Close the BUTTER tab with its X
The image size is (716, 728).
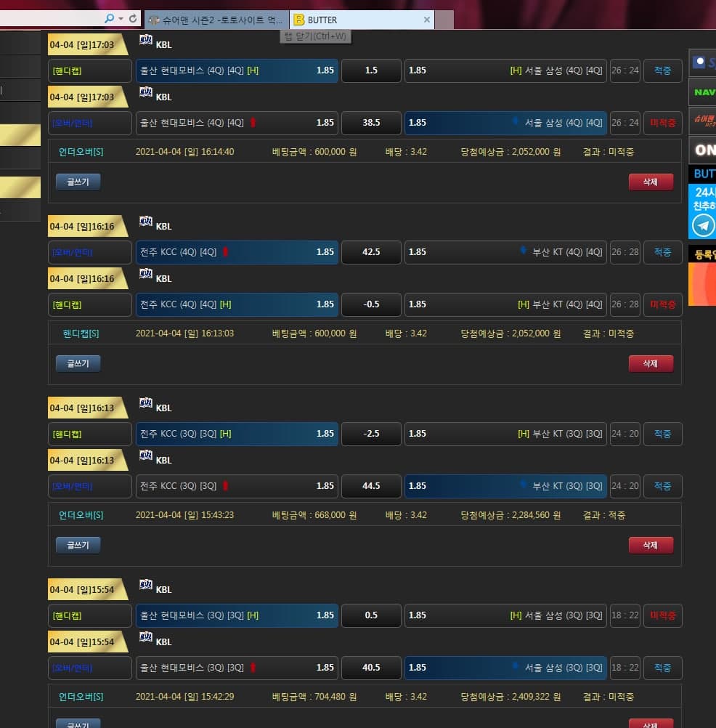426,20
